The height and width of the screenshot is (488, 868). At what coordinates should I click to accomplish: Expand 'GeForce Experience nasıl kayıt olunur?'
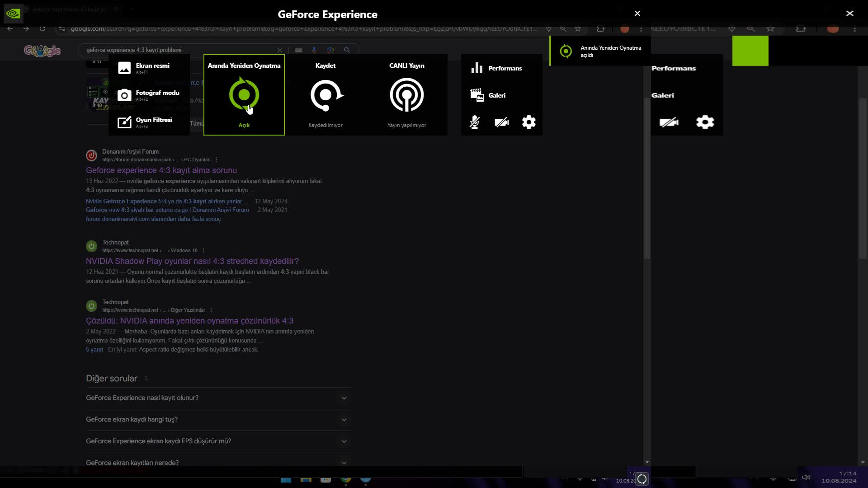(x=218, y=398)
